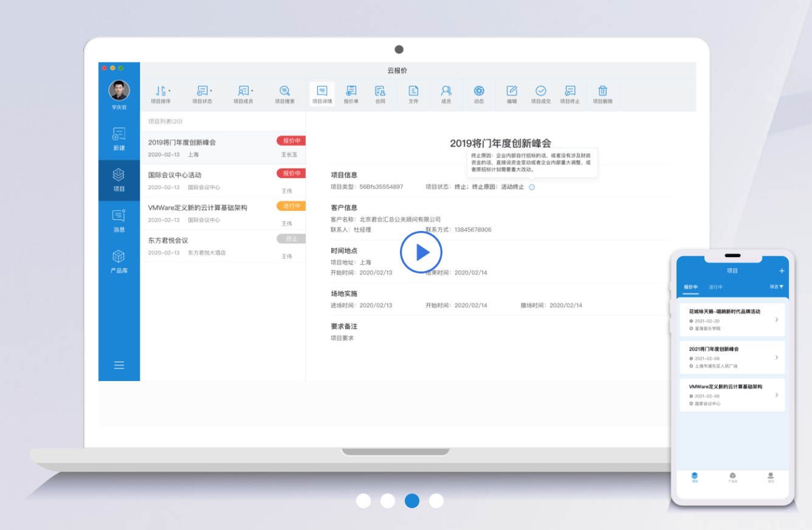The width and height of the screenshot is (812, 530).
Task: Select the 项目详情 toolbar tab
Action: [322, 94]
